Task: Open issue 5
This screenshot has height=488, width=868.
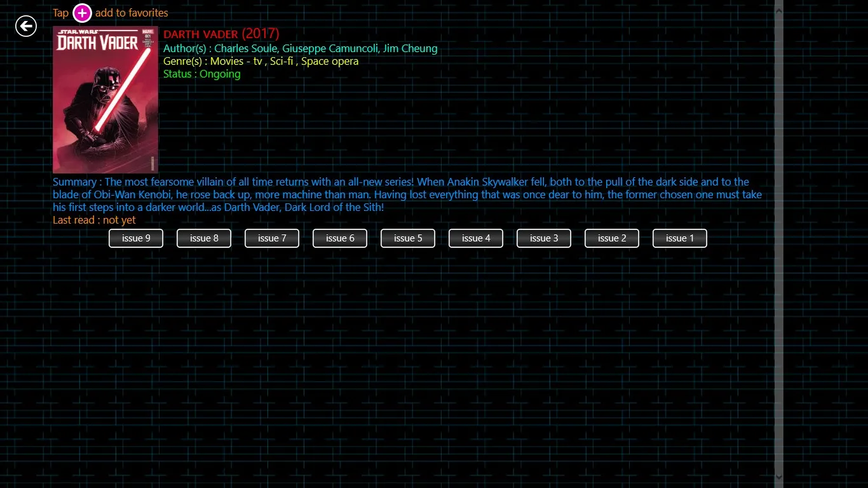Action: [408, 238]
